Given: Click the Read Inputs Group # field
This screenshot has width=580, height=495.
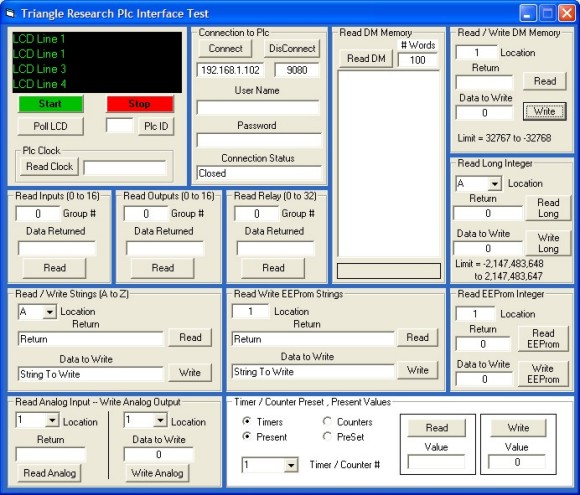Looking at the screenshot, I should click(37, 214).
